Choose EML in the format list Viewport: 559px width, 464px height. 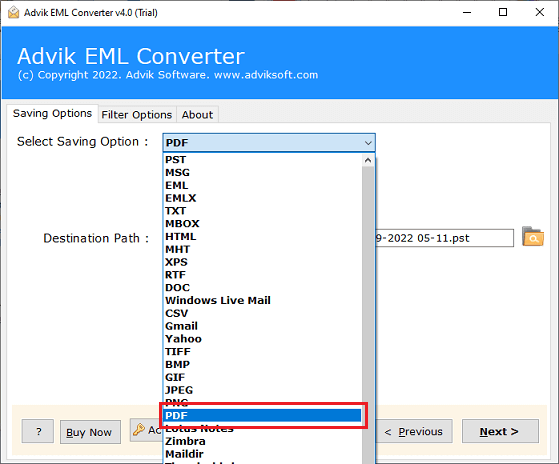click(262, 185)
